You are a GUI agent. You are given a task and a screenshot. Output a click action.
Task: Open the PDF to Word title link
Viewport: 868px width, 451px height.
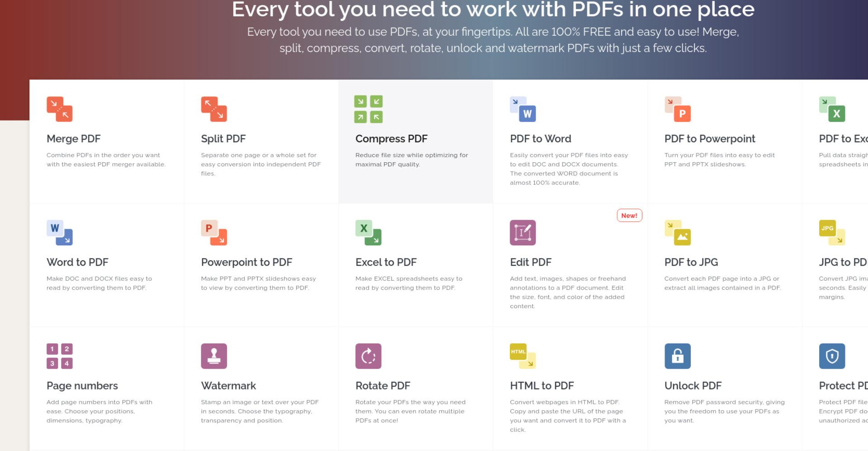tap(541, 139)
